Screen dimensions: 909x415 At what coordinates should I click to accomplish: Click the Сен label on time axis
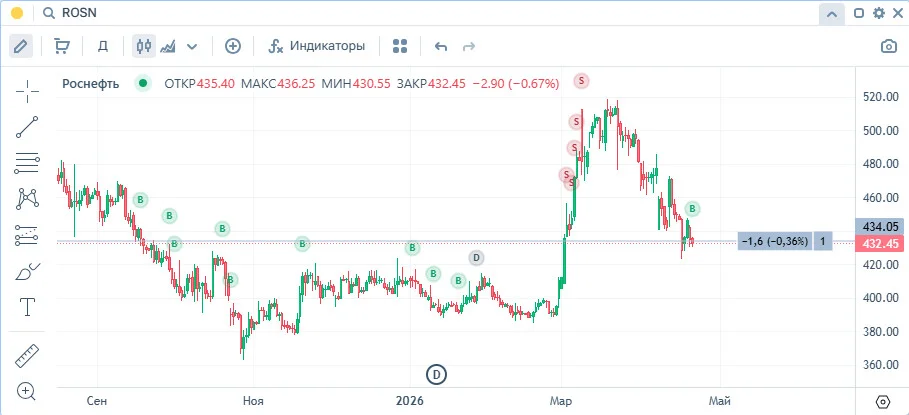pos(97,401)
